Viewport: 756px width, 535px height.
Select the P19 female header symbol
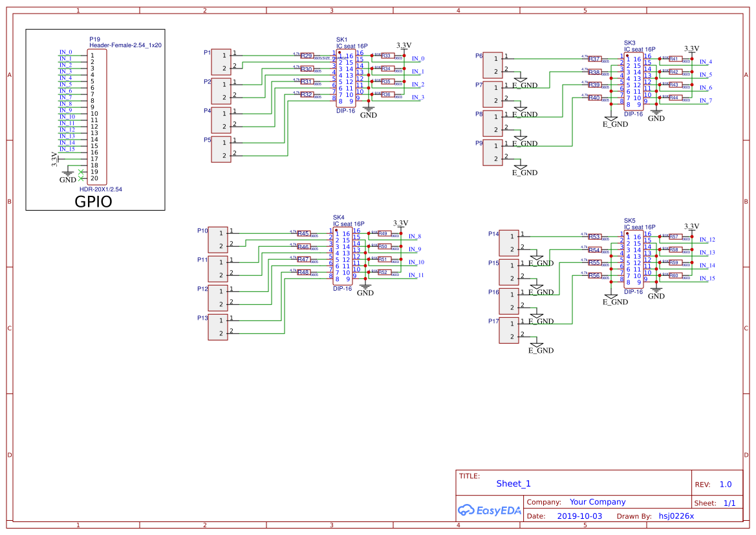(x=96, y=113)
